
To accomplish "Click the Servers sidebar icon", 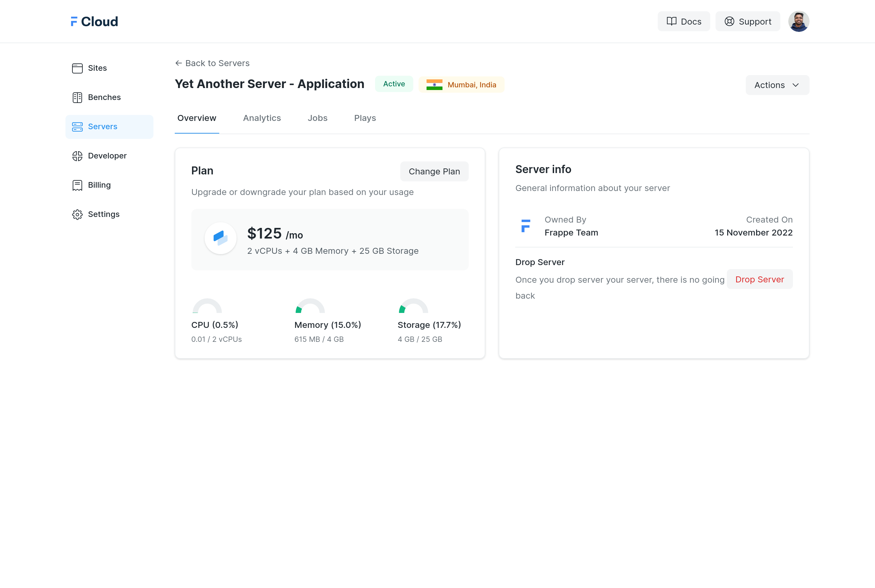I will 77,126.
